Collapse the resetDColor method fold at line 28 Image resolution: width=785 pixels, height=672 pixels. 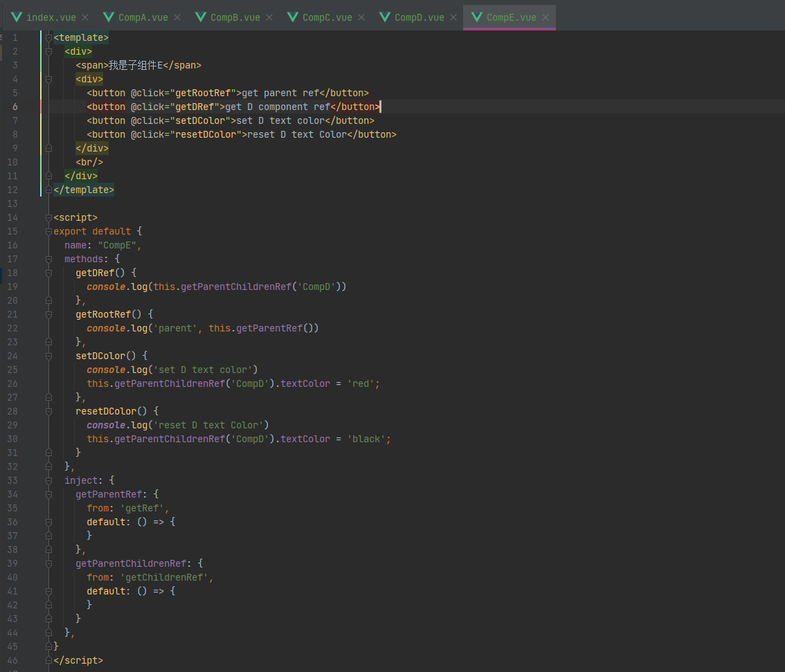click(x=48, y=412)
